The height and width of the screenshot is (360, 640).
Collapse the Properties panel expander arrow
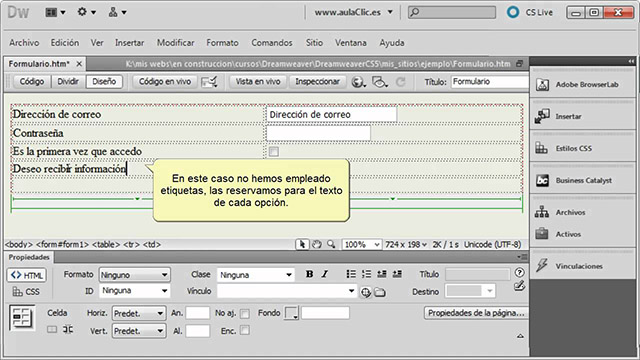pos(520,336)
